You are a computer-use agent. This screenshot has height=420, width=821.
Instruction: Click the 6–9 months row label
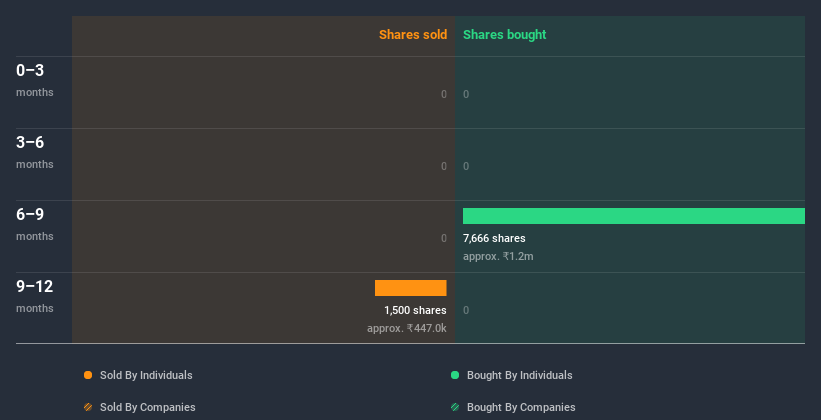click(x=35, y=224)
